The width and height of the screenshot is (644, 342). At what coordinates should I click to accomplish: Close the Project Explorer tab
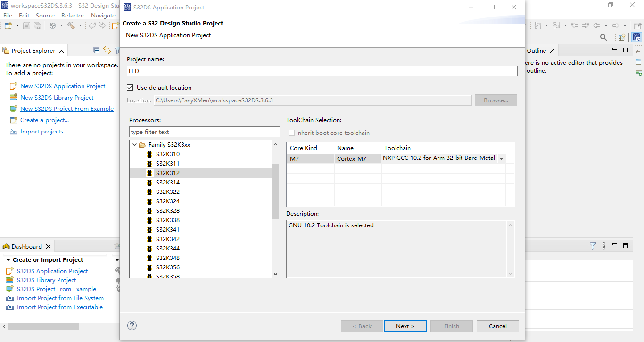61,50
